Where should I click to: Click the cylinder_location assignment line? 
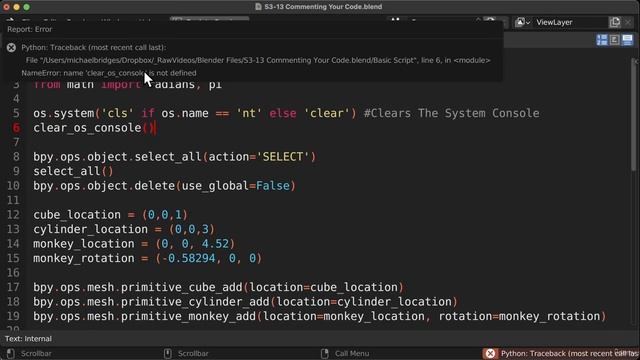124,229
